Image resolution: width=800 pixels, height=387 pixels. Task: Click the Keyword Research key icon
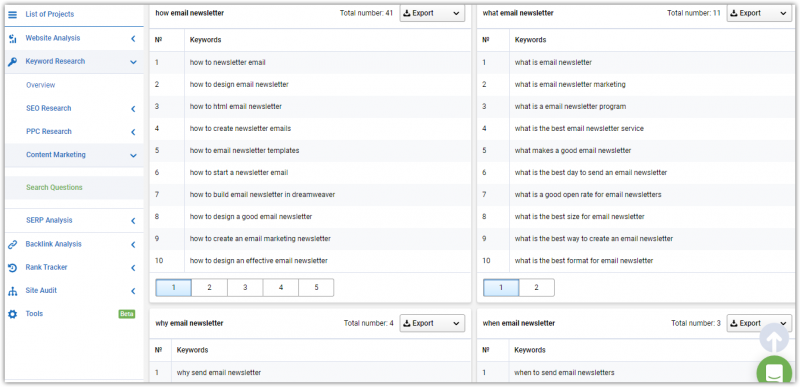(13, 62)
